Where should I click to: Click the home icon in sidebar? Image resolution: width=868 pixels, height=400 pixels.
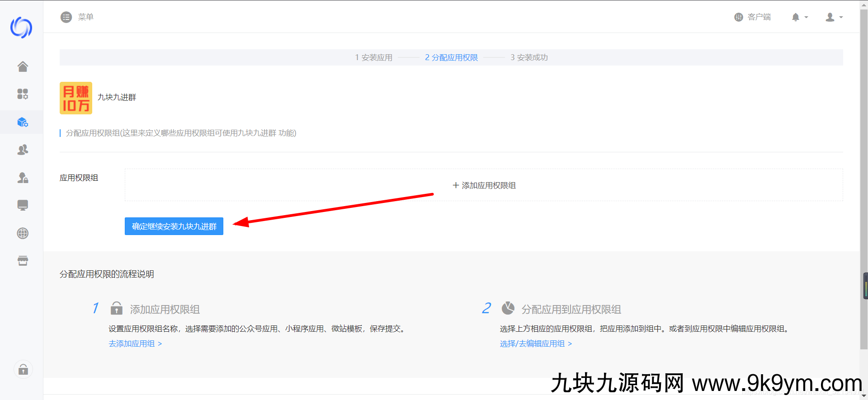click(x=23, y=66)
